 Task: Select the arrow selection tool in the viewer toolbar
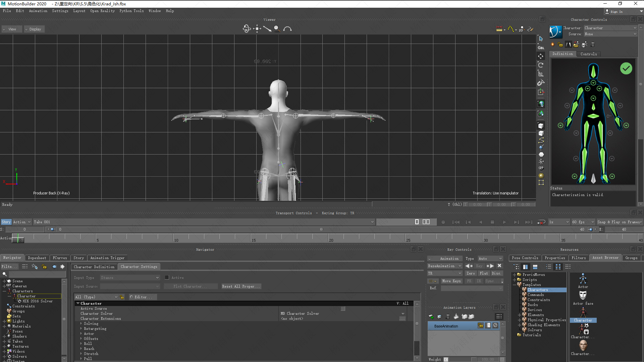[541, 39]
